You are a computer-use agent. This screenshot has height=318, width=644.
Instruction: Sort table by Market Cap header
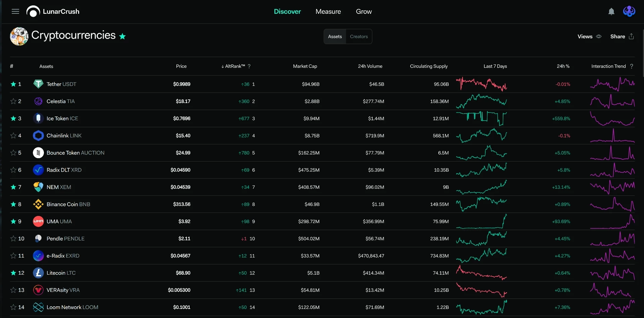point(305,66)
